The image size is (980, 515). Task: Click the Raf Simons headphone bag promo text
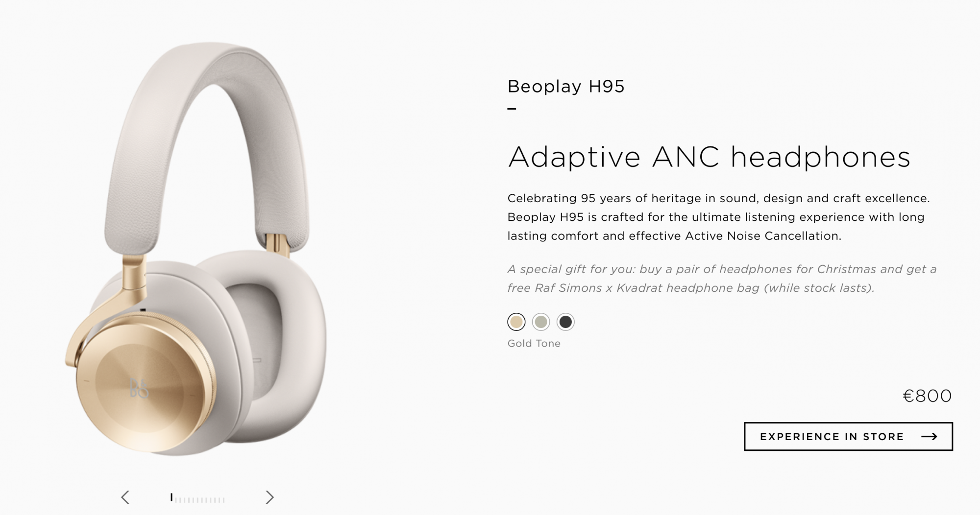(722, 279)
